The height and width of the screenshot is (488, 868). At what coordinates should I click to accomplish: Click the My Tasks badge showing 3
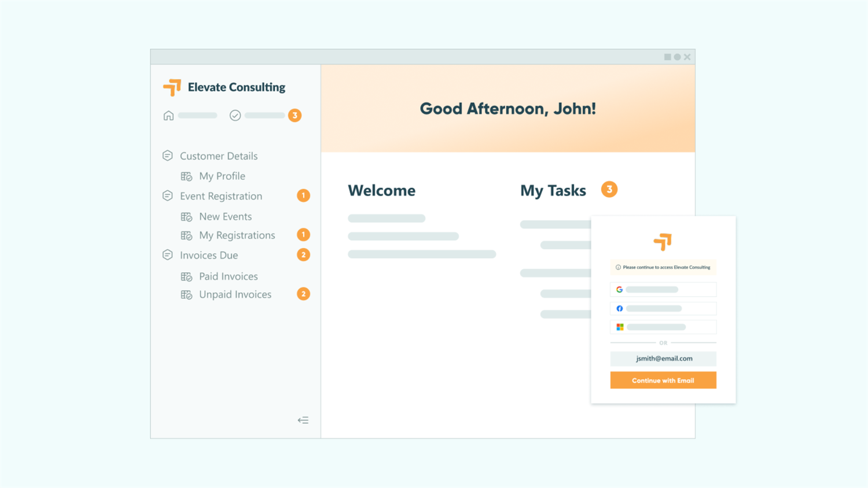pyautogui.click(x=608, y=189)
